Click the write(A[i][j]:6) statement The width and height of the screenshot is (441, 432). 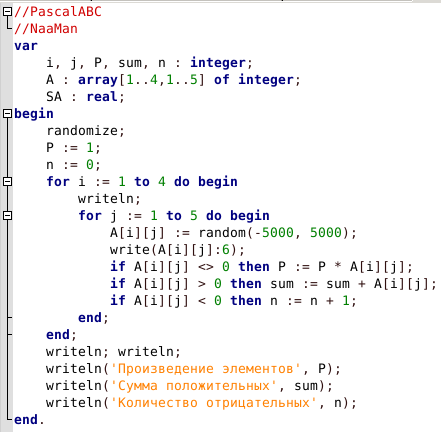(177, 250)
